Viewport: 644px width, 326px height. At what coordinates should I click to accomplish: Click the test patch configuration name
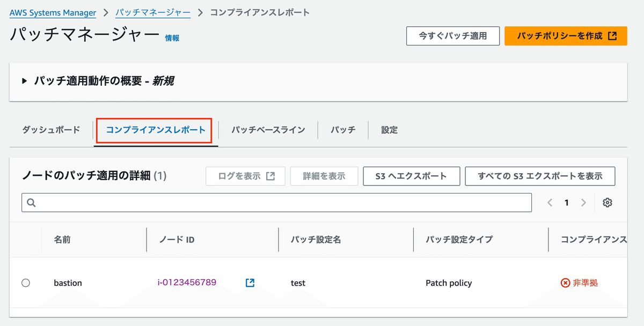click(298, 283)
